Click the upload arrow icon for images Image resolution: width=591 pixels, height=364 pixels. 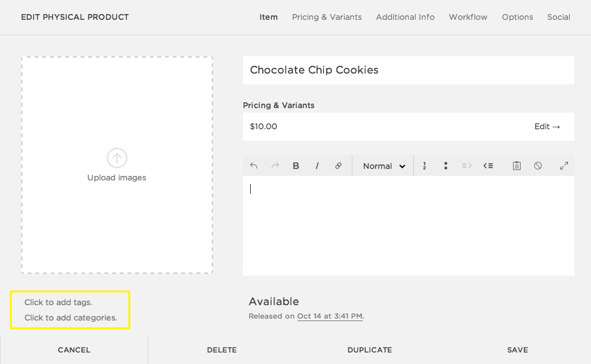tap(117, 158)
